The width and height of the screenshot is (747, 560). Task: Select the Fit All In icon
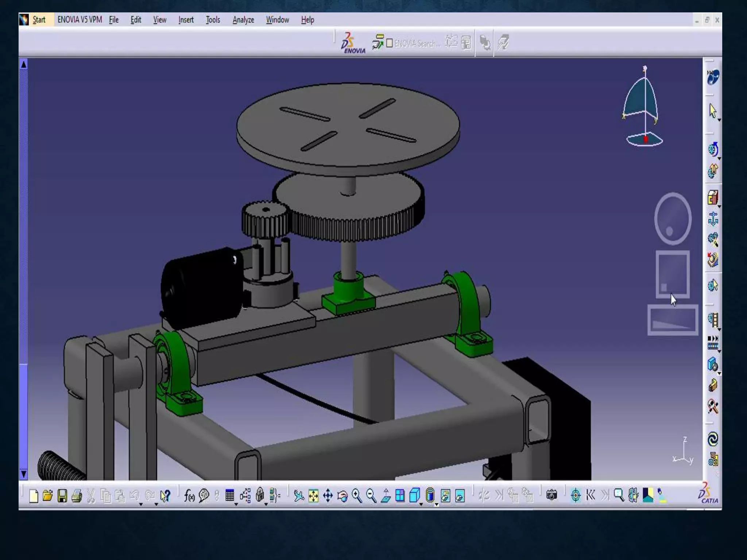313,496
